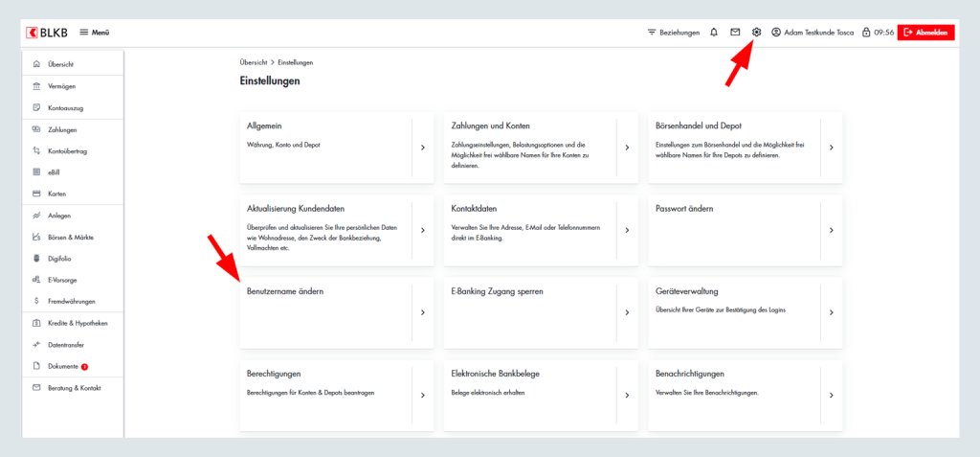Screen dimensions: 980x457
Task: Expand the E-Banking Zugang sperren chevron
Action: click(627, 312)
